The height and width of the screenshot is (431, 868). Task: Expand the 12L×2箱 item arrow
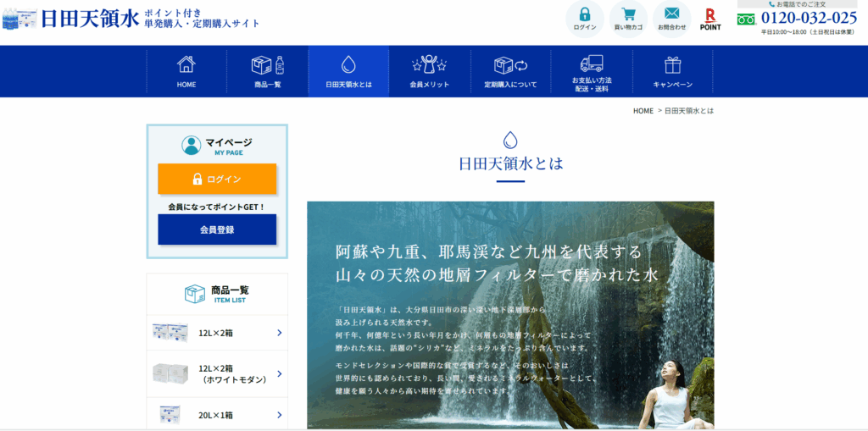pyautogui.click(x=279, y=333)
